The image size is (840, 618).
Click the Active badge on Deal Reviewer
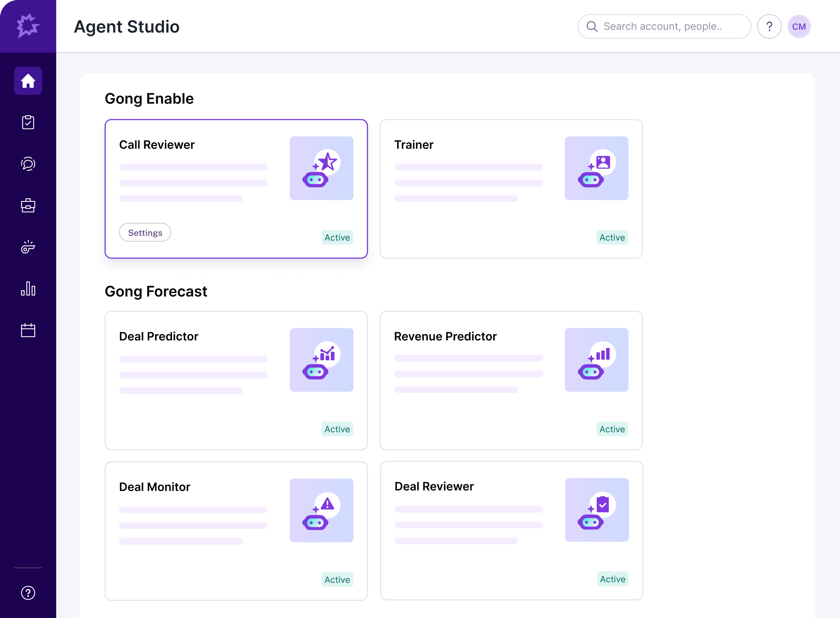point(612,579)
